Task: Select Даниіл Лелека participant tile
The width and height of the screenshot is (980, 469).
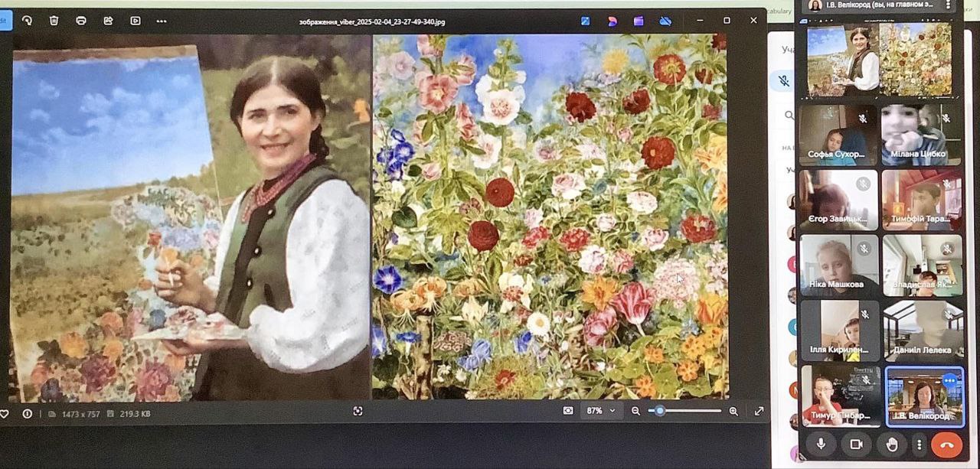Action: click(923, 330)
